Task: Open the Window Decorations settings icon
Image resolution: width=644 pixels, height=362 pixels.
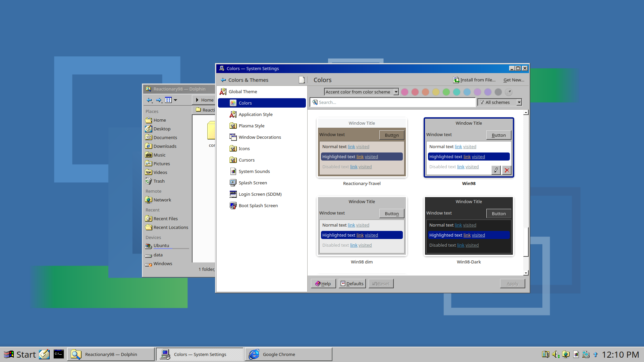Action: 233,137
